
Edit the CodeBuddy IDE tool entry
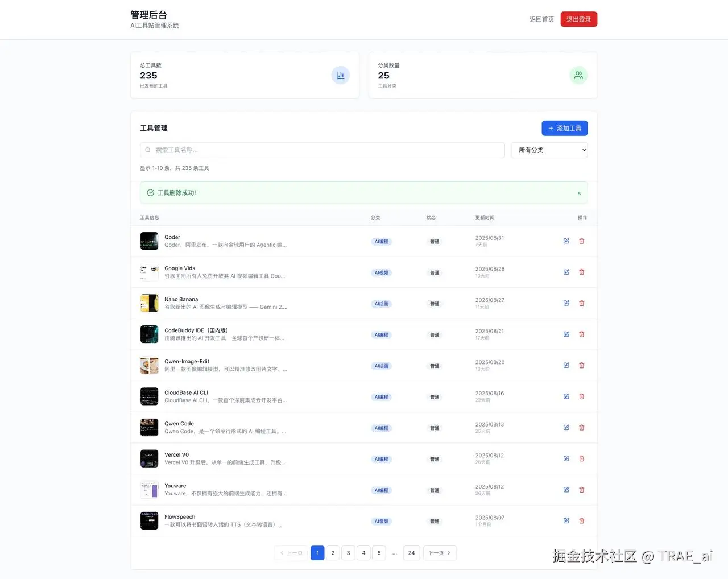(x=566, y=334)
